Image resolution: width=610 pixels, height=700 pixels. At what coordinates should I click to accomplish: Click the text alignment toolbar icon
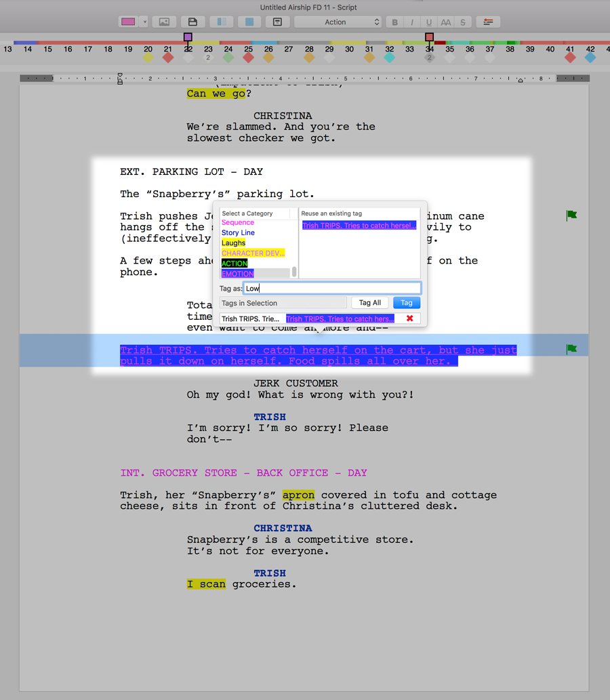pyautogui.click(x=488, y=22)
